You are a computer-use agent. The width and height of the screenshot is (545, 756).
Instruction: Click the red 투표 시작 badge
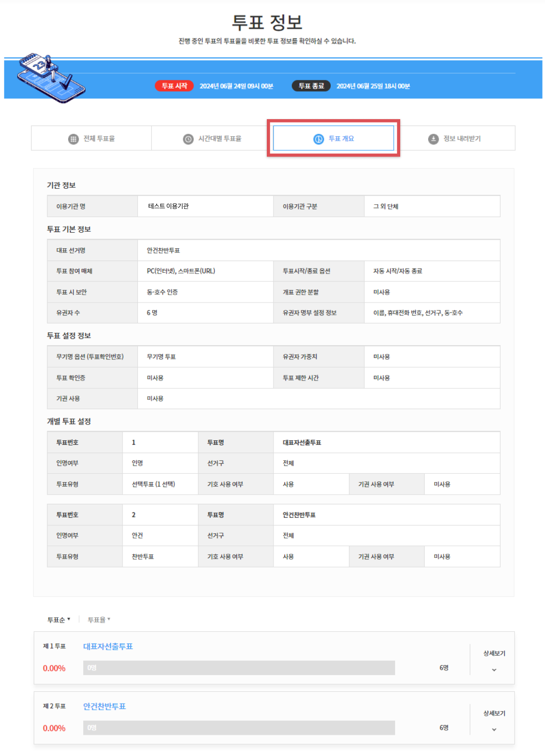pos(174,86)
